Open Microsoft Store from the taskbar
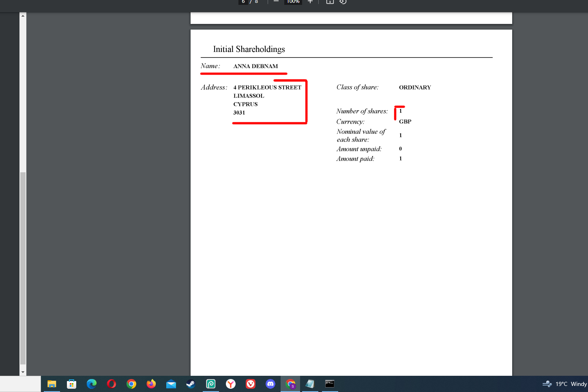This screenshot has width=588, height=392. (x=72, y=384)
